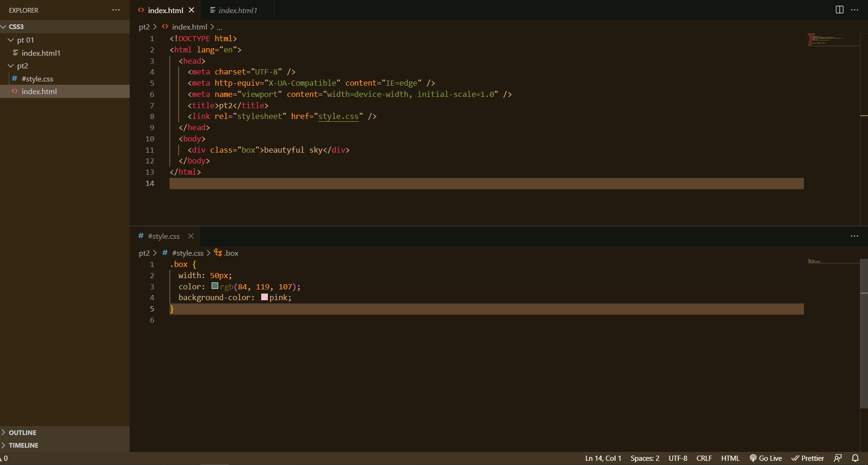Place cursor on line 14 of index.html
The width and height of the screenshot is (868, 465).
pos(486,184)
